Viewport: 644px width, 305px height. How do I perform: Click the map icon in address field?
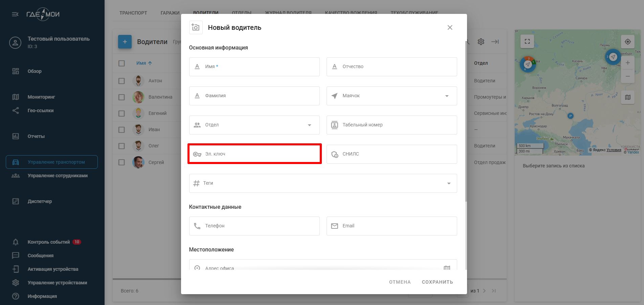[x=447, y=268]
